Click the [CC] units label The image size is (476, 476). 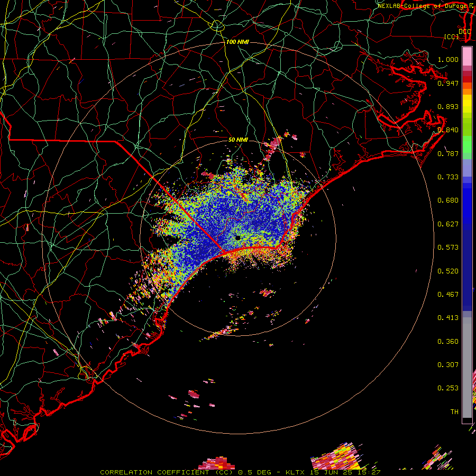pyautogui.click(x=452, y=36)
